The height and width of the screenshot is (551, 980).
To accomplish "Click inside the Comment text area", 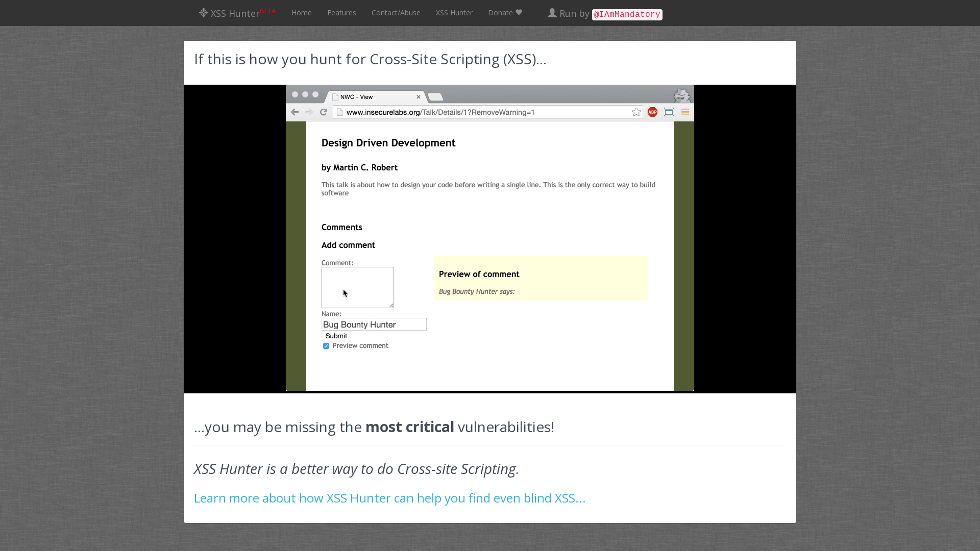I will coord(358,287).
